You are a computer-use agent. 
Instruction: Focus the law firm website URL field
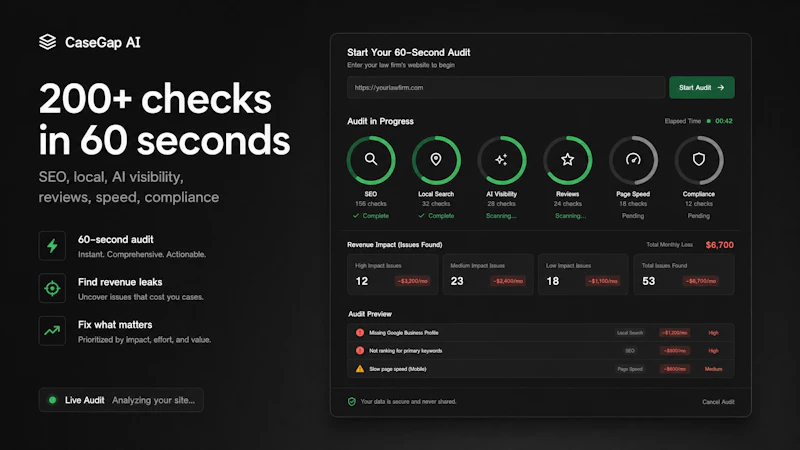[x=506, y=87]
